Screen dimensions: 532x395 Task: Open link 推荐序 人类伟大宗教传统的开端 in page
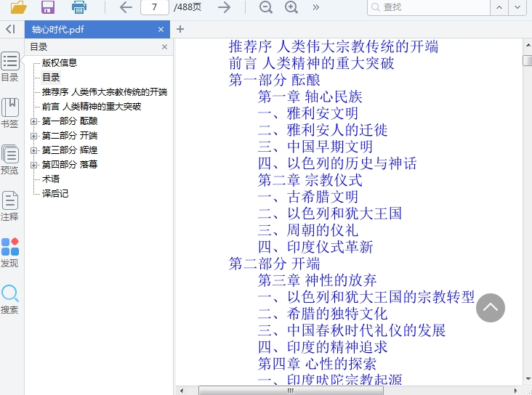(x=334, y=46)
